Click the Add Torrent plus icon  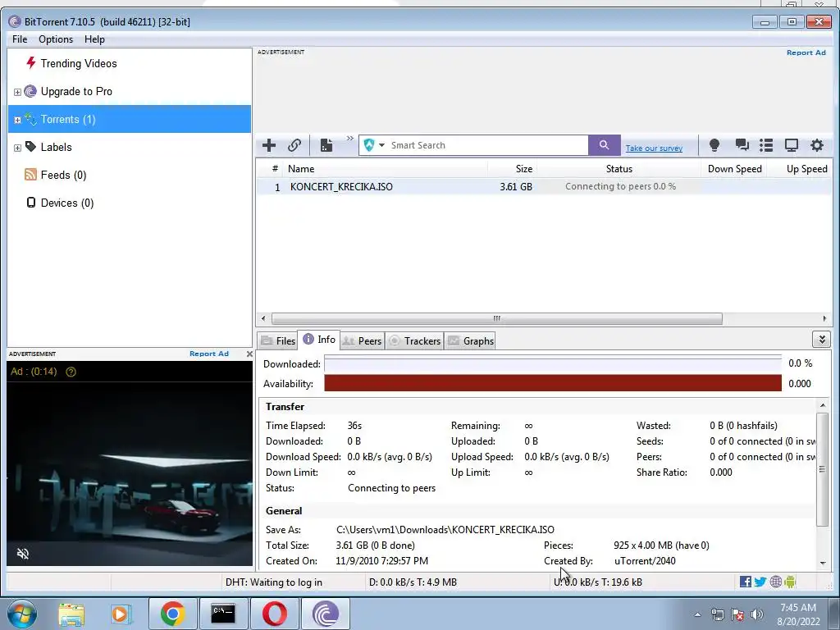point(269,145)
